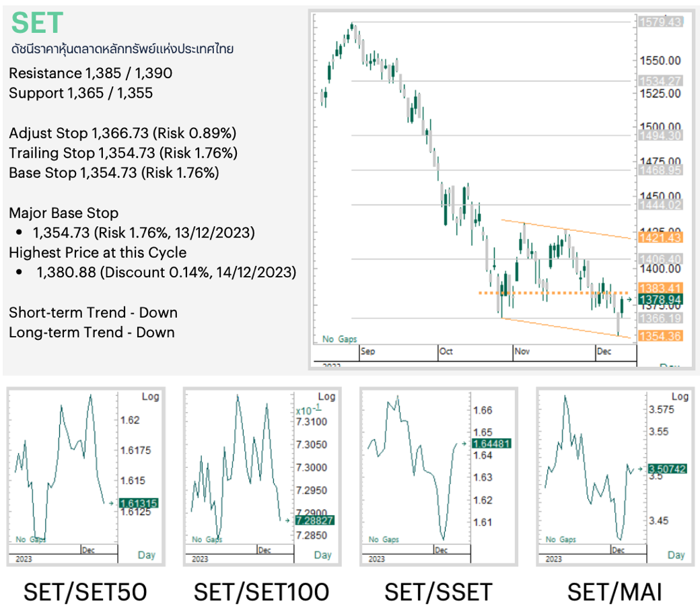Click No Gaps text on main chart
700x614 pixels.
pos(340,339)
